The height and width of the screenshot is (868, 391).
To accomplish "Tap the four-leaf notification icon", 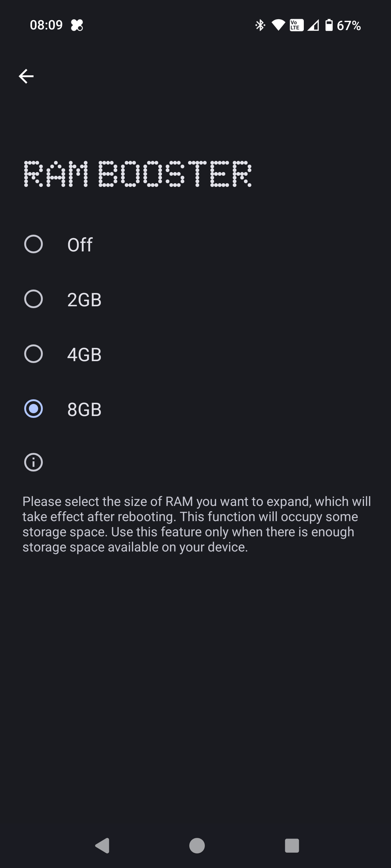I will tap(77, 25).
